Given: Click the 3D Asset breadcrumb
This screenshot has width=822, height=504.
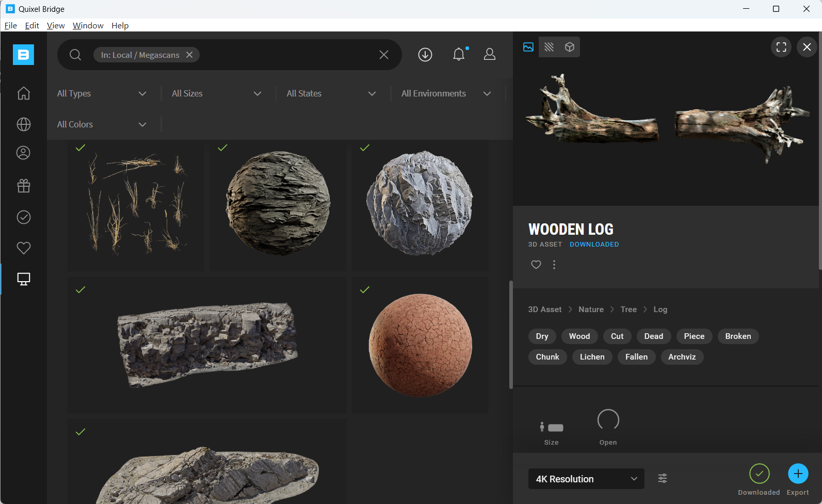Looking at the screenshot, I should [x=545, y=310].
